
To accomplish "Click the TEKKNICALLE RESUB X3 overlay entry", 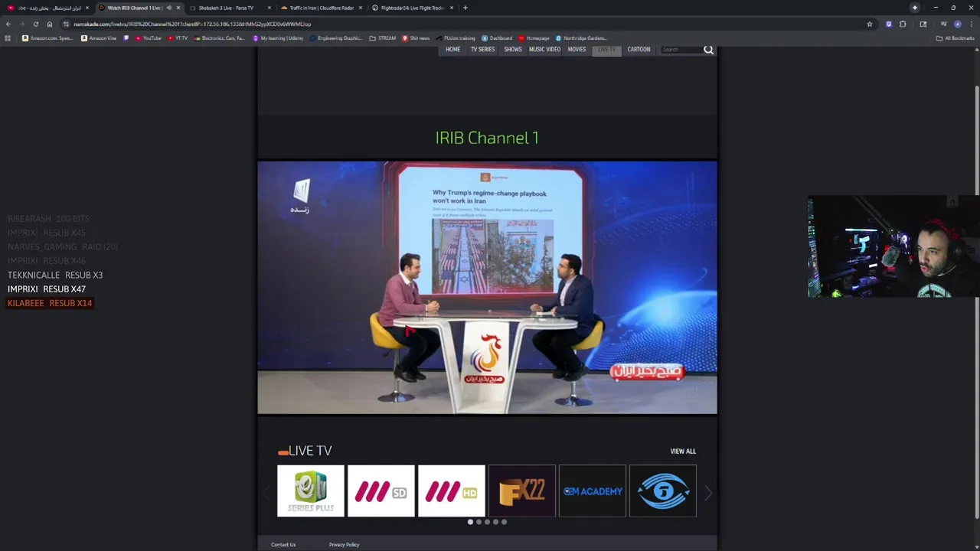I will 55,275.
